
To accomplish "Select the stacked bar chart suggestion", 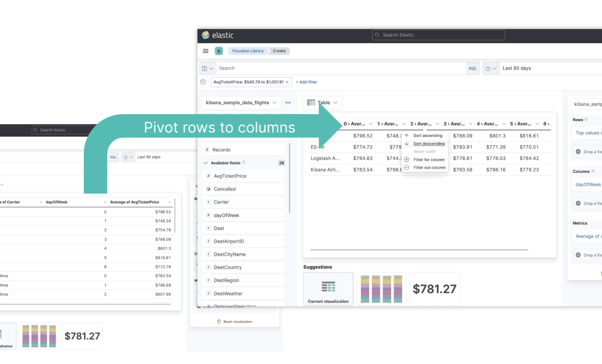I will 381,289.
